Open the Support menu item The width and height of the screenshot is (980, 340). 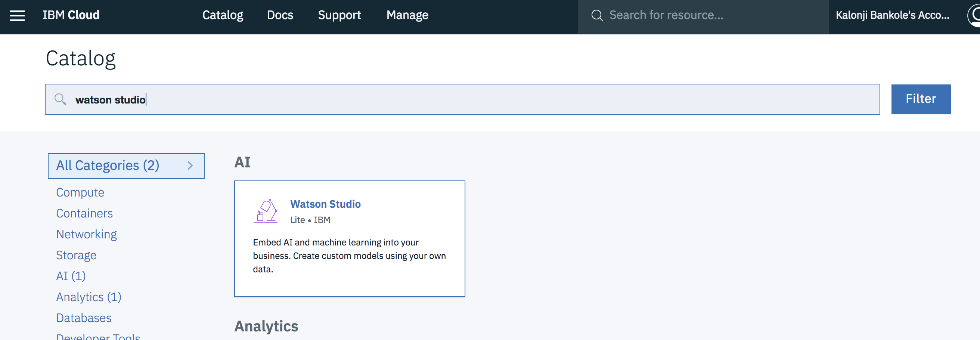339,15
